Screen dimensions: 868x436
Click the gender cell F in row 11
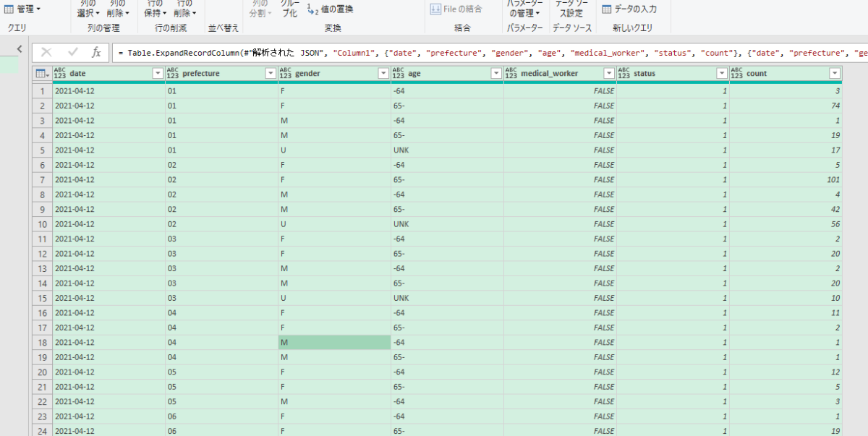334,239
